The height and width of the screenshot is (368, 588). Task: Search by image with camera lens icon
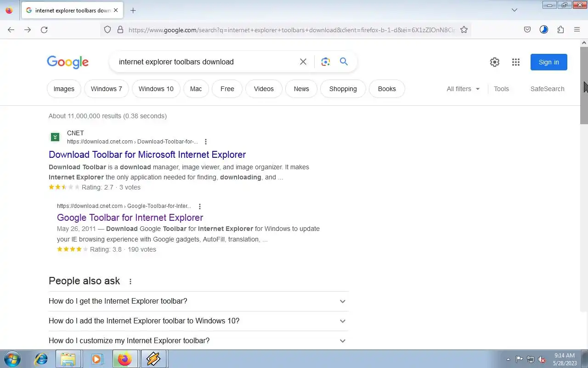326,62
